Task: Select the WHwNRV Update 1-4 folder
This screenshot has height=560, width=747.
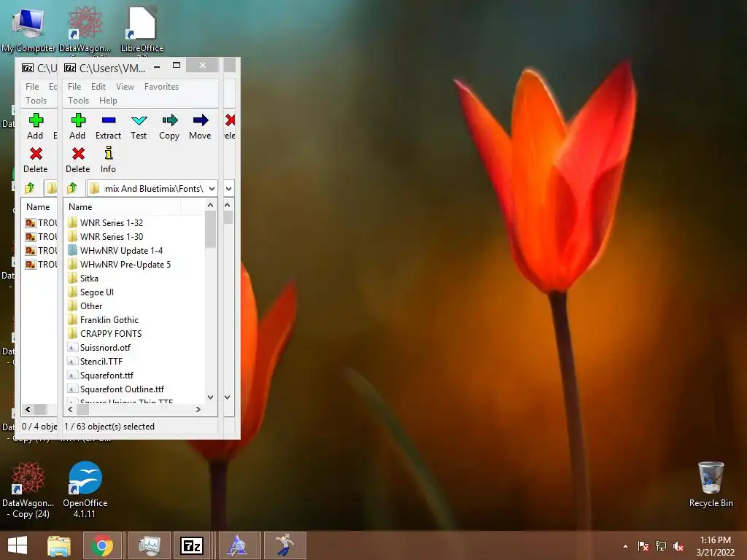Action: [x=122, y=251]
